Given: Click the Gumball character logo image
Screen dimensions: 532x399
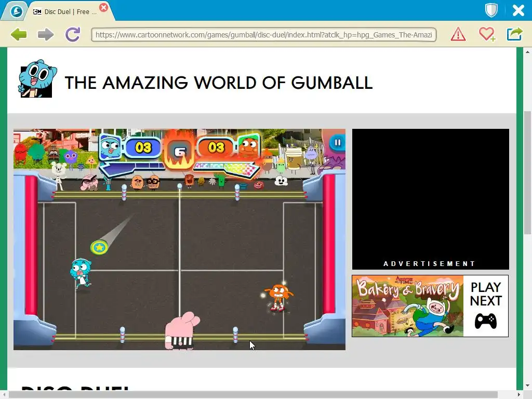Looking at the screenshot, I should pos(36,79).
